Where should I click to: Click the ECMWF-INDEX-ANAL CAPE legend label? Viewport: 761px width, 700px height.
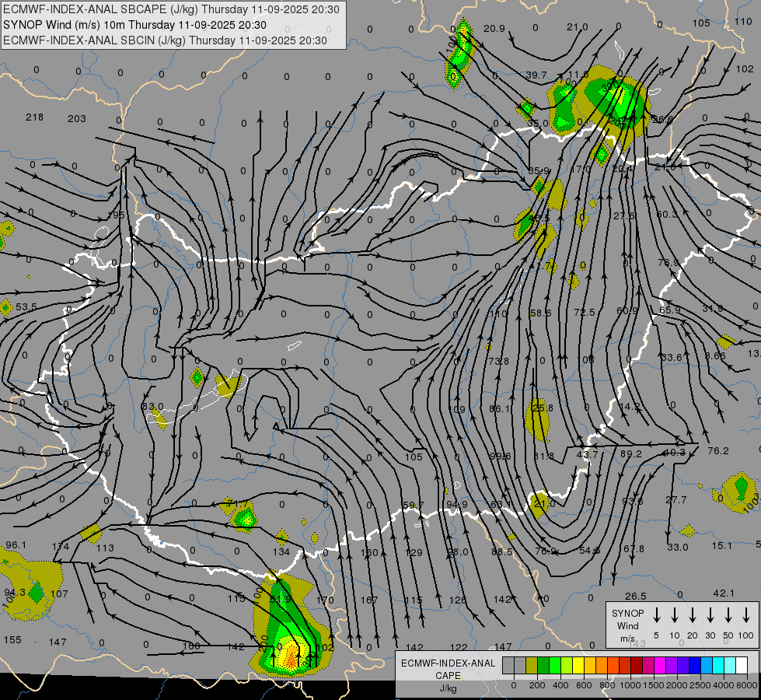pos(448,669)
